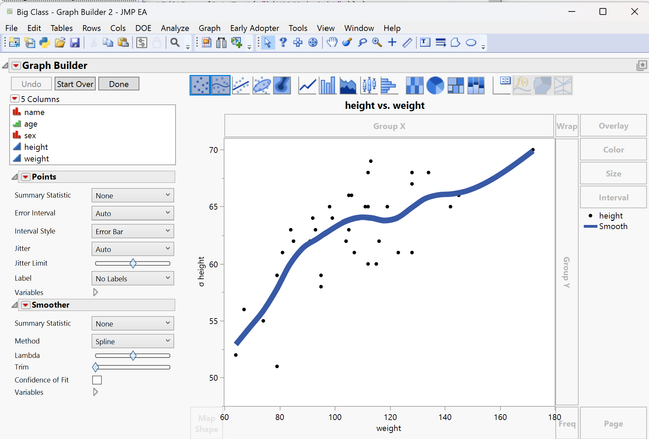Select the Points element icon

[x=200, y=85]
